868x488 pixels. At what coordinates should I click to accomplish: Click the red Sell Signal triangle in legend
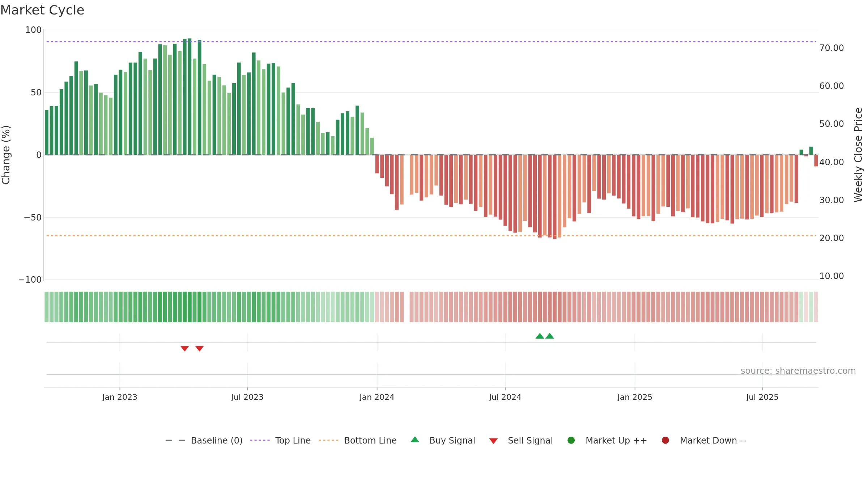point(493,441)
